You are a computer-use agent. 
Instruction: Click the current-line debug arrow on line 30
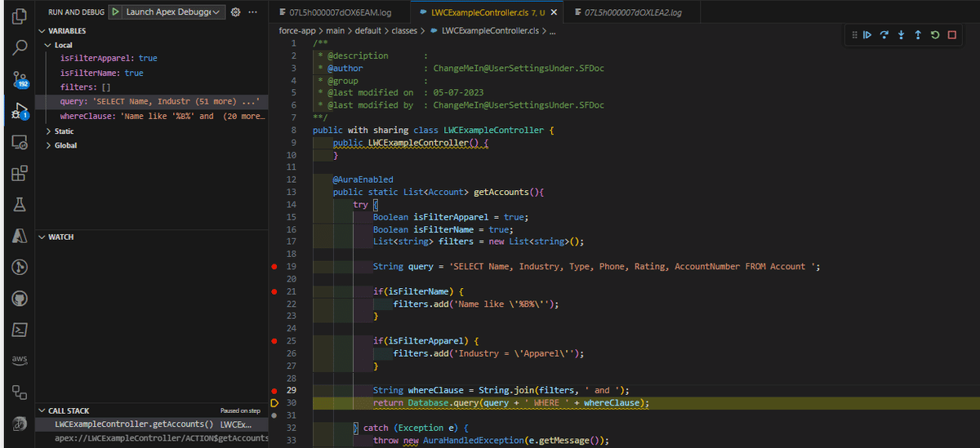tap(274, 403)
